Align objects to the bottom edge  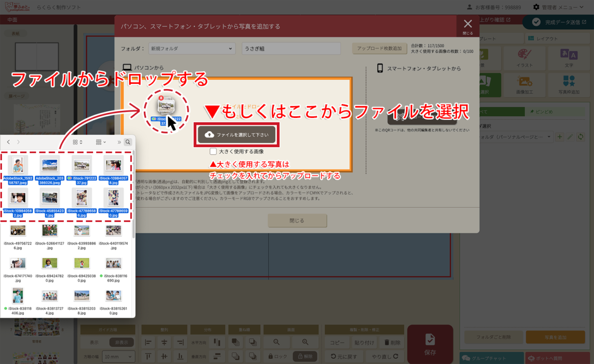click(180, 356)
